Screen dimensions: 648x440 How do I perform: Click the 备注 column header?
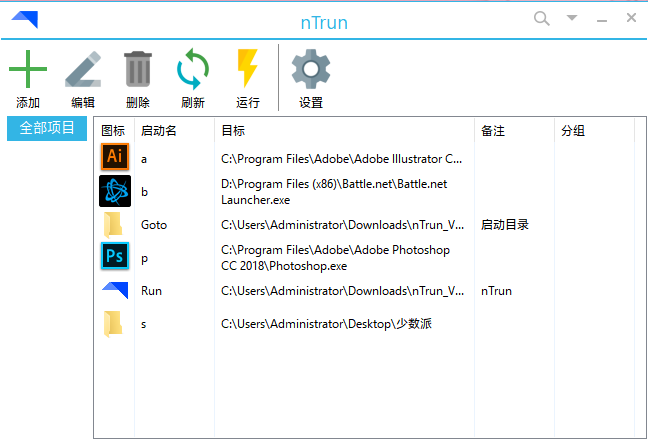[492, 130]
